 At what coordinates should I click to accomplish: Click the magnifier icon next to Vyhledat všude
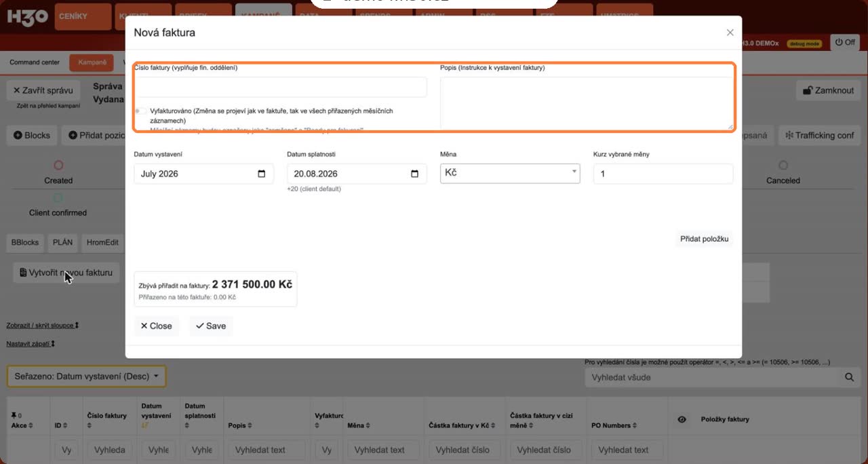pos(849,377)
